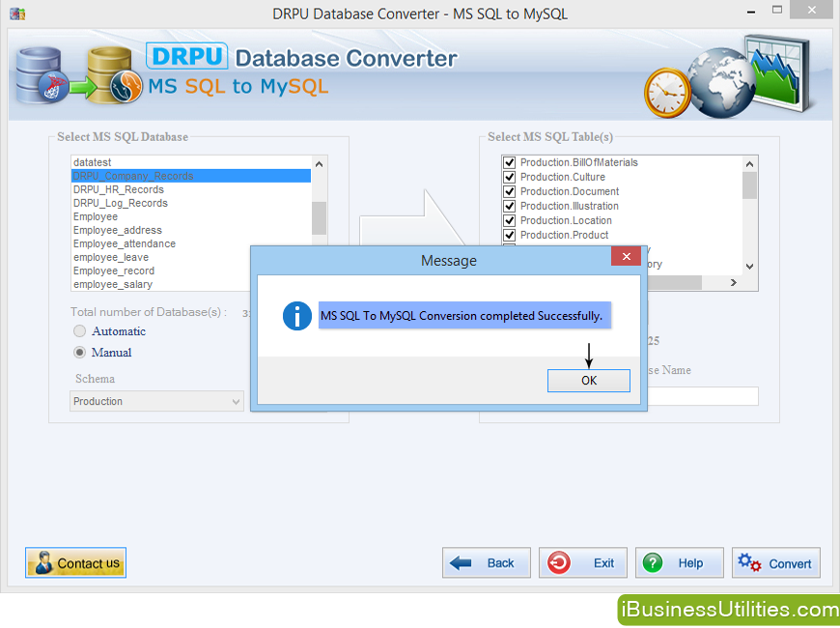Select the conversion completed message text
This screenshot has height=628, width=840.
click(462, 316)
